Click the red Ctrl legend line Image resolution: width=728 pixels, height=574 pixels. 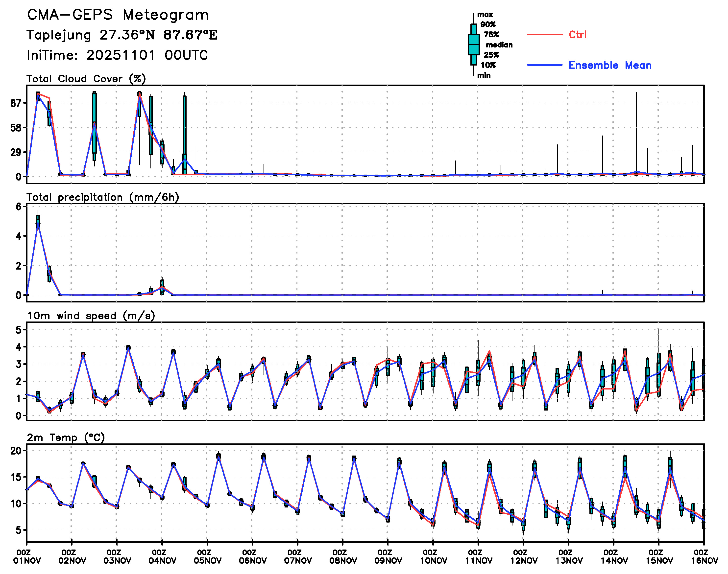(x=544, y=34)
